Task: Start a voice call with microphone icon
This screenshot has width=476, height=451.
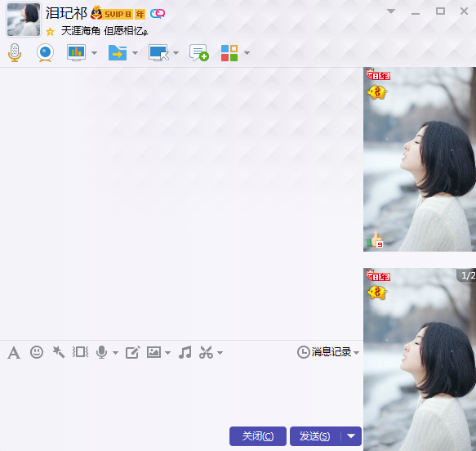Action: tap(14, 53)
